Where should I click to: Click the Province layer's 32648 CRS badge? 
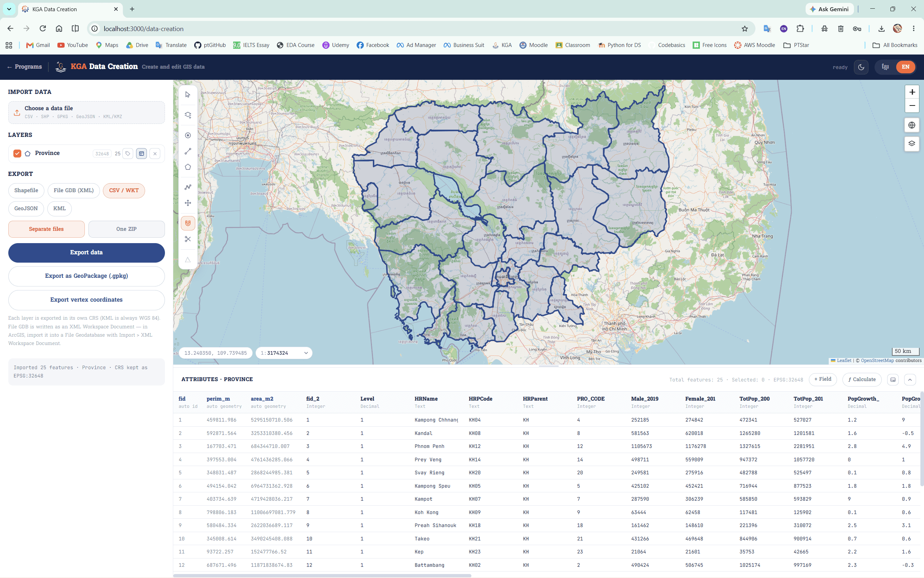coord(102,154)
